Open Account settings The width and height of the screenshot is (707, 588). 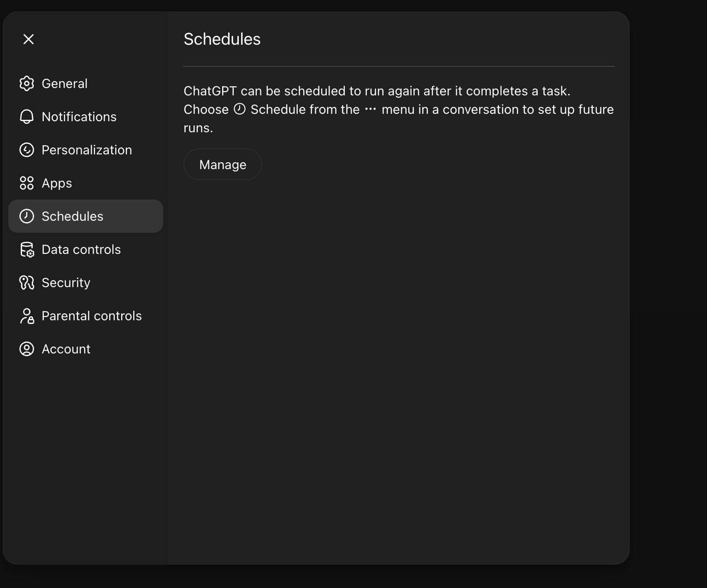(66, 349)
